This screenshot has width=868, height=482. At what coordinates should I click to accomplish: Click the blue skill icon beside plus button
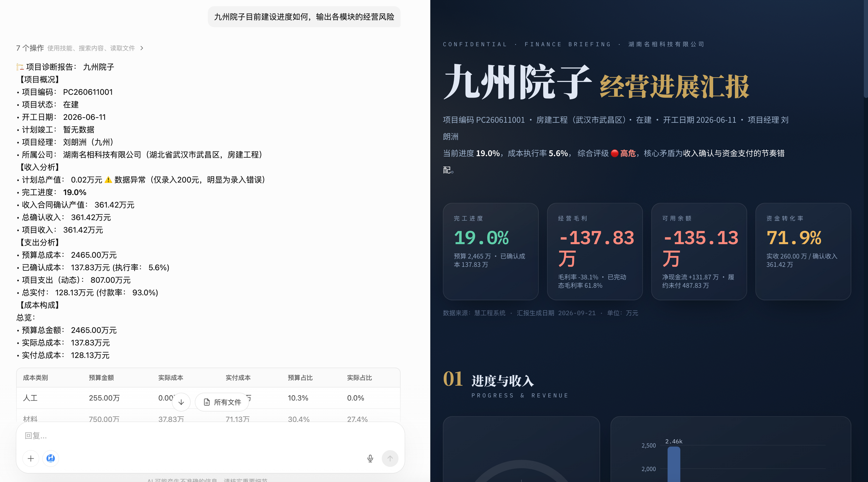51,459
